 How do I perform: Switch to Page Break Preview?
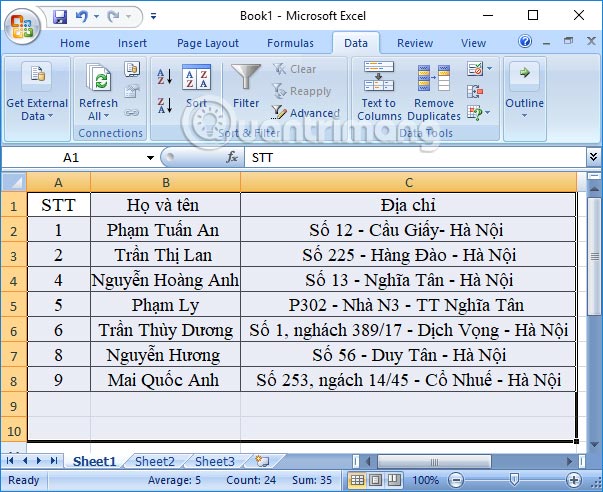(393, 480)
